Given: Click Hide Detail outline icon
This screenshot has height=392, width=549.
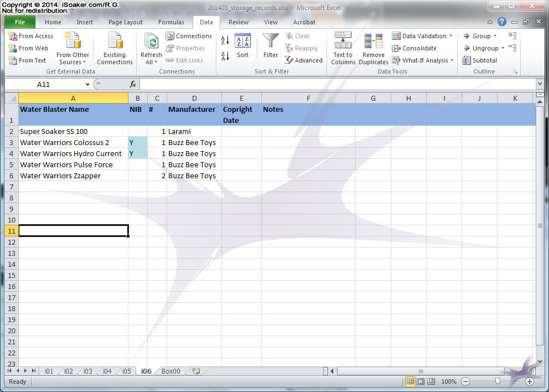Looking at the screenshot, I should [x=512, y=48].
